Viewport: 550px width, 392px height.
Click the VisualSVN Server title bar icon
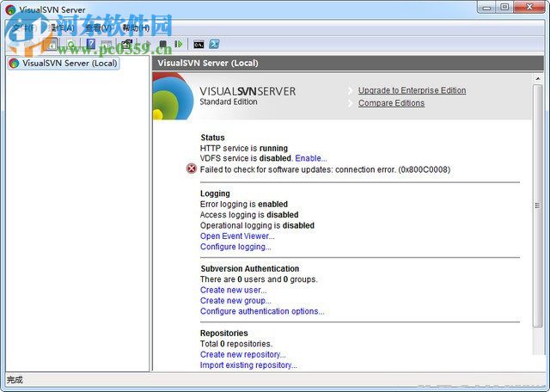click(x=11, y=9)
